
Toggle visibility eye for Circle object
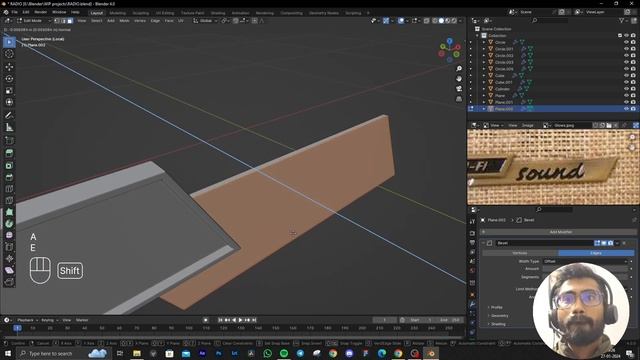[626, 42]
